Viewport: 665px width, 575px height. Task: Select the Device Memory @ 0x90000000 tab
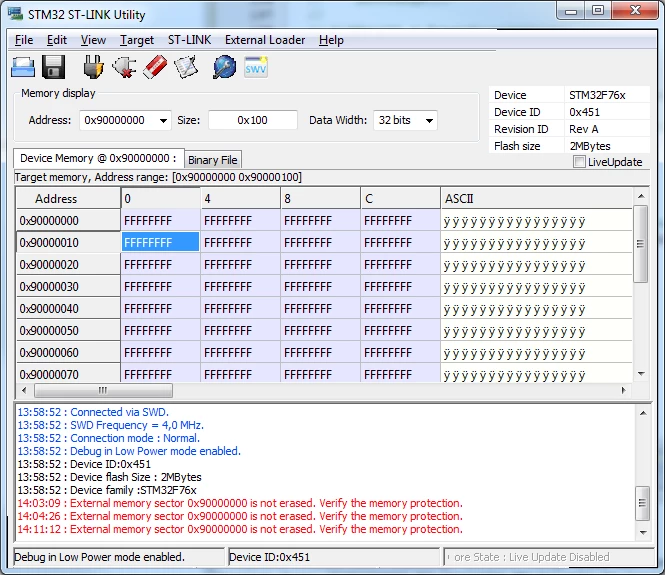(x=98, y=158)
